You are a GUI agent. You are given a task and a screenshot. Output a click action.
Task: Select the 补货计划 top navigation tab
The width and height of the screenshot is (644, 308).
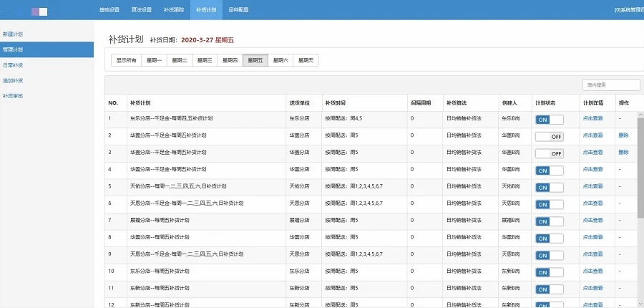206,10
